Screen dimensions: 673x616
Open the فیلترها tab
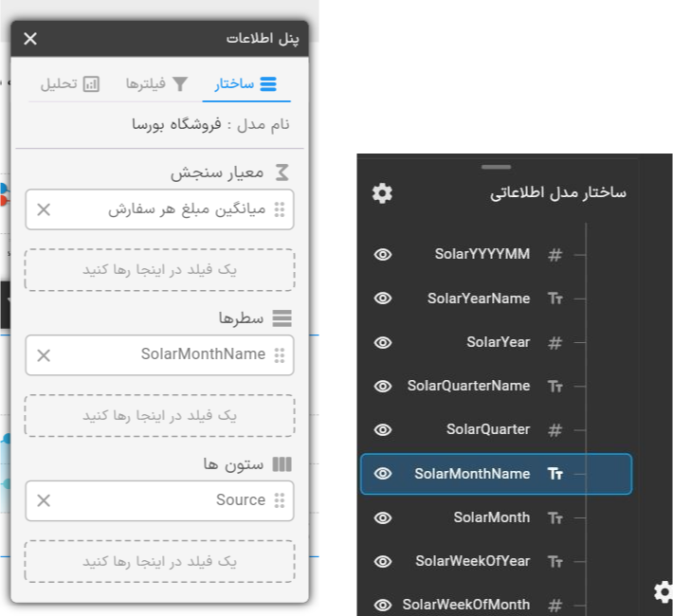coord(156,83)
